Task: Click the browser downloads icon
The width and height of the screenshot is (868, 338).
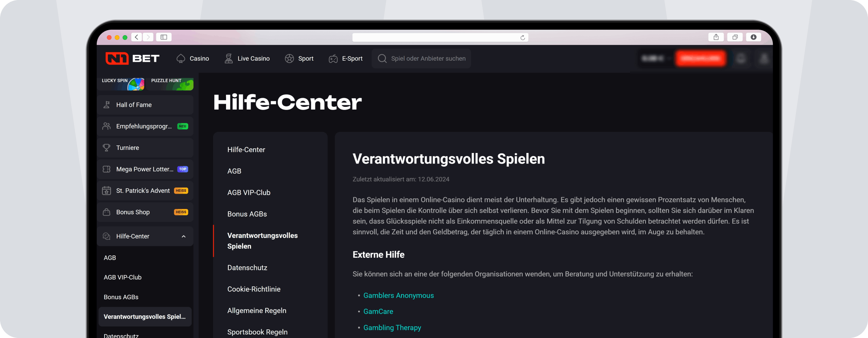Action: click(754, 37)
